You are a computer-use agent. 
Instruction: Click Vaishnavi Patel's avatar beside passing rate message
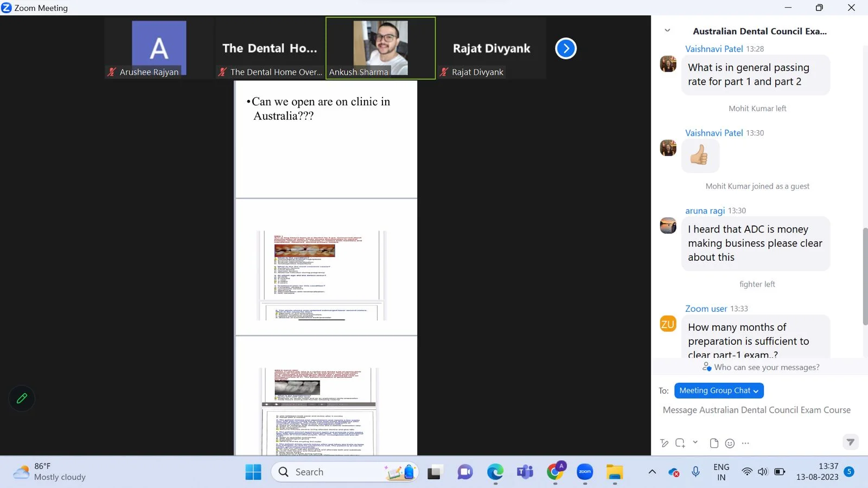tap(668, 63)
